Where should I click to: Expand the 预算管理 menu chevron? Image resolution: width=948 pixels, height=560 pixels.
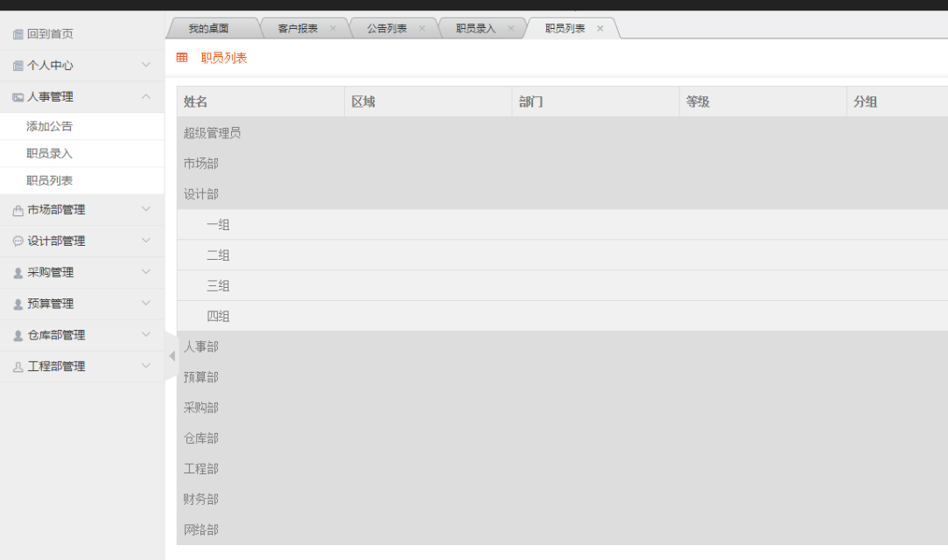(x=146, y=304)
